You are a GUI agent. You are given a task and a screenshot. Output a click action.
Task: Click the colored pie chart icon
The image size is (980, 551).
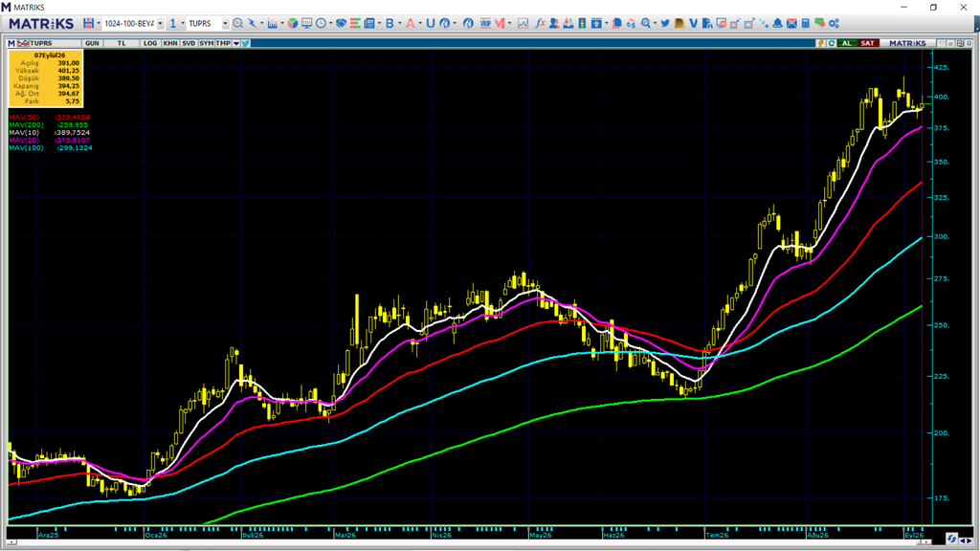click(x=293, y=23)
